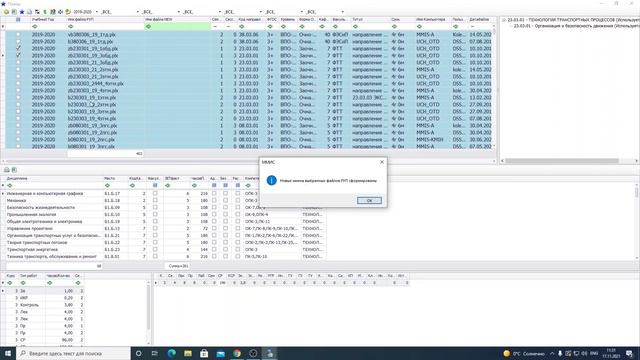Click the Cortana circle icon on the taskbar
Screen dimensions: 640x360
(138, 353)
